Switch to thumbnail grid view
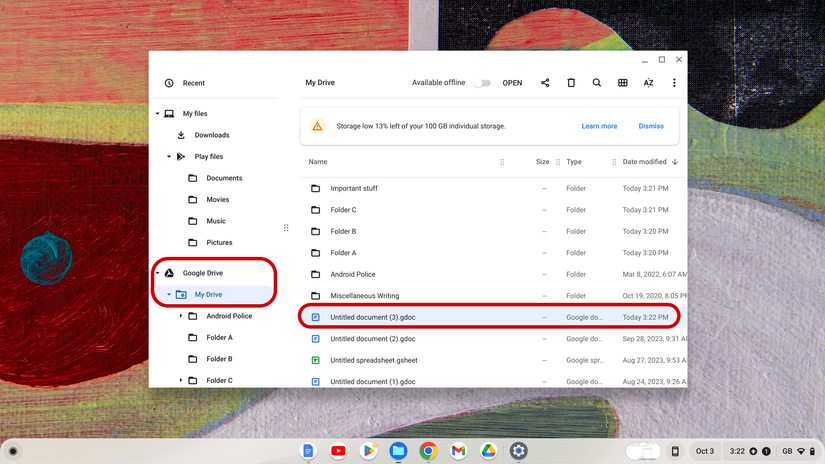Screen dimensions: 825x464 tap(623, 83)
